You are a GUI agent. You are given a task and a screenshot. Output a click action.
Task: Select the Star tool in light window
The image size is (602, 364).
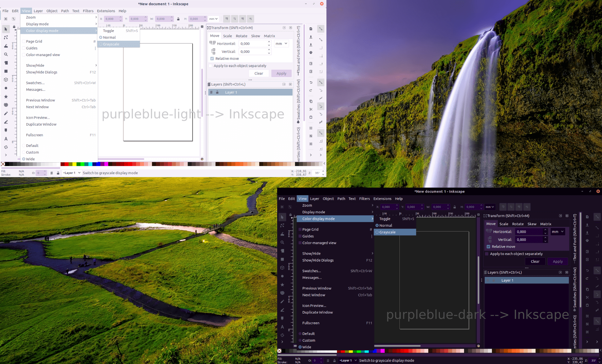click(x=6, y=97)
